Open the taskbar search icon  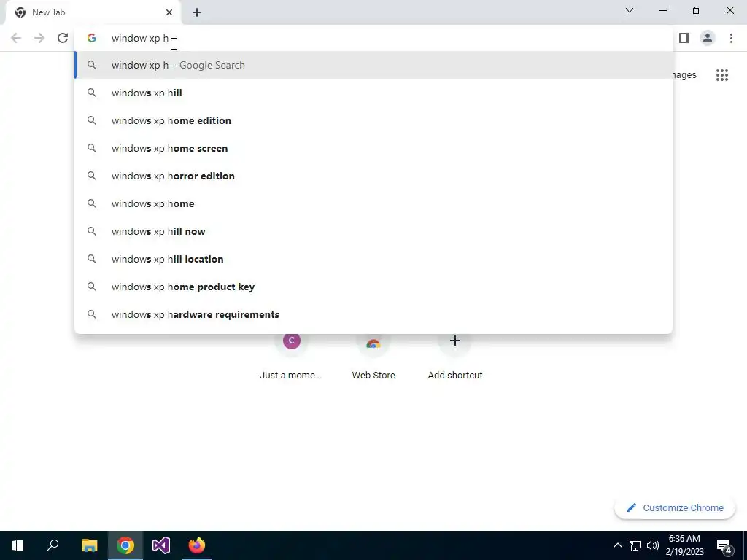pyautogui.click(x=53, y=545)
